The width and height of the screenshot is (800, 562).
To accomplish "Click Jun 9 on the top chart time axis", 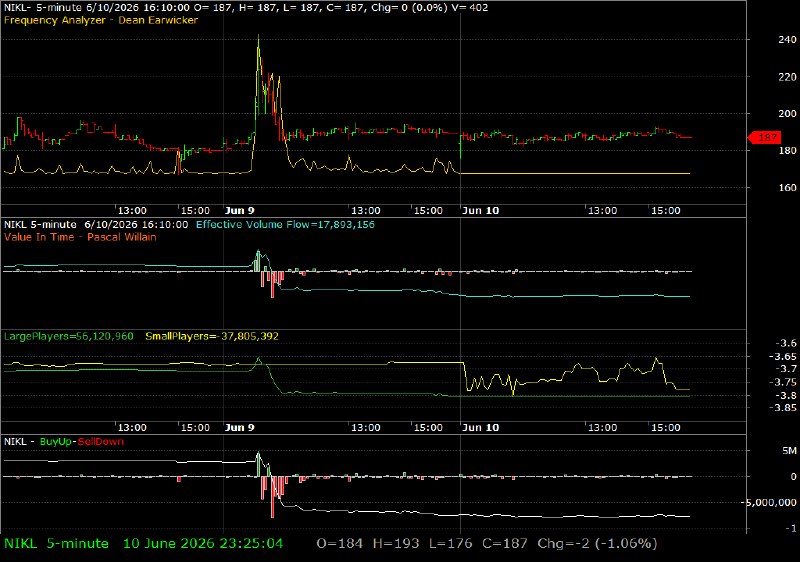I will click(239, 211).
